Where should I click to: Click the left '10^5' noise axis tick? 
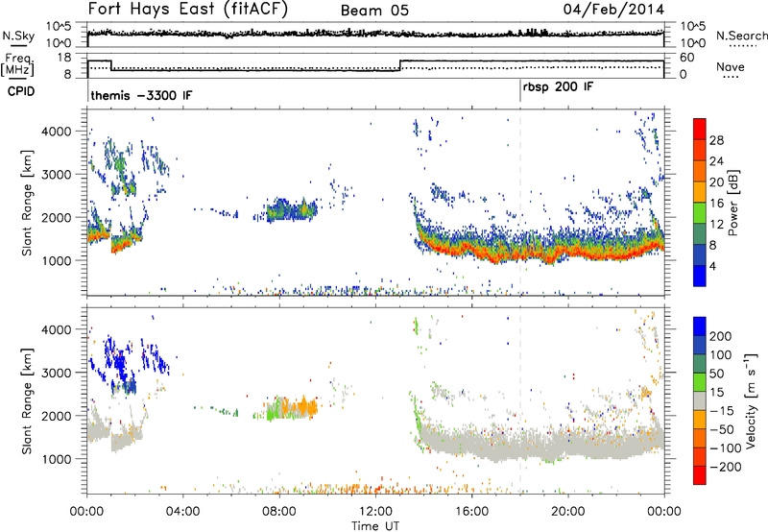(x=60, y=26)
